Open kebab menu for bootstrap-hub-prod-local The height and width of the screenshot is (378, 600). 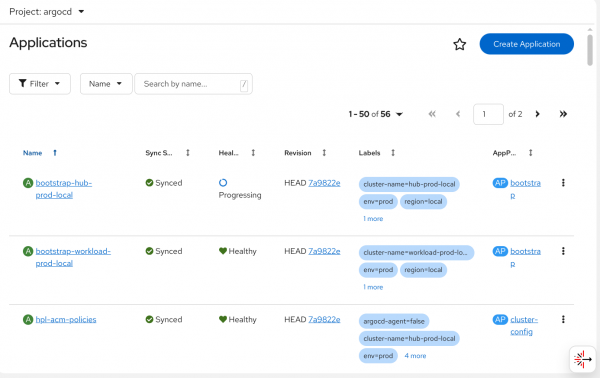pyautogui.click(x=563, y=183)
